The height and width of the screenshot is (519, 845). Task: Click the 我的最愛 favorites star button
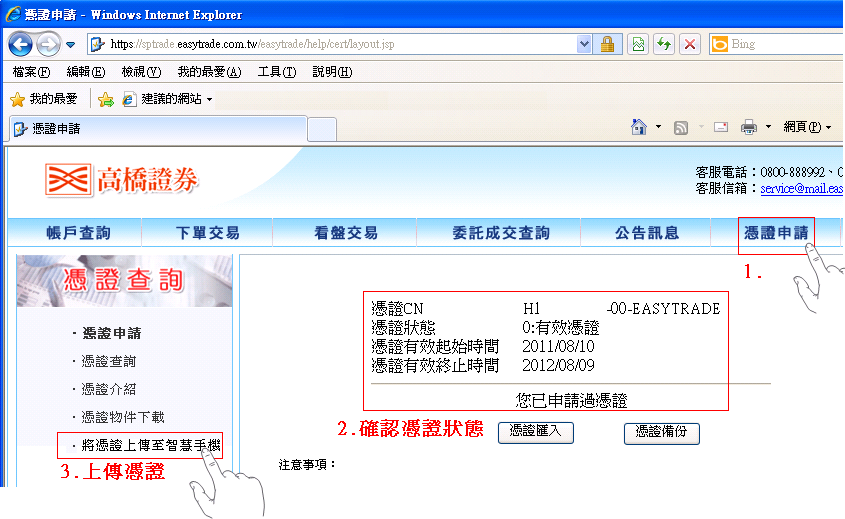tap(44, 99)
